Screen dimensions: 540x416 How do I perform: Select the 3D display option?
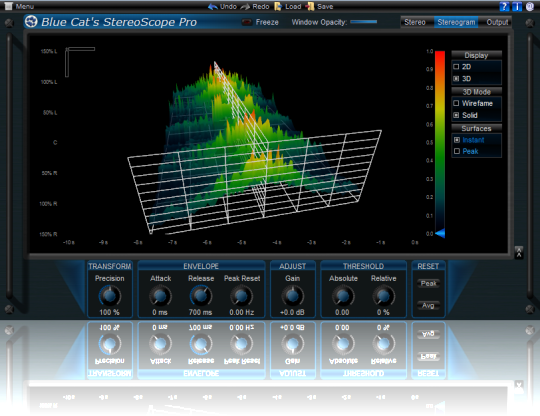click(456, 79)
